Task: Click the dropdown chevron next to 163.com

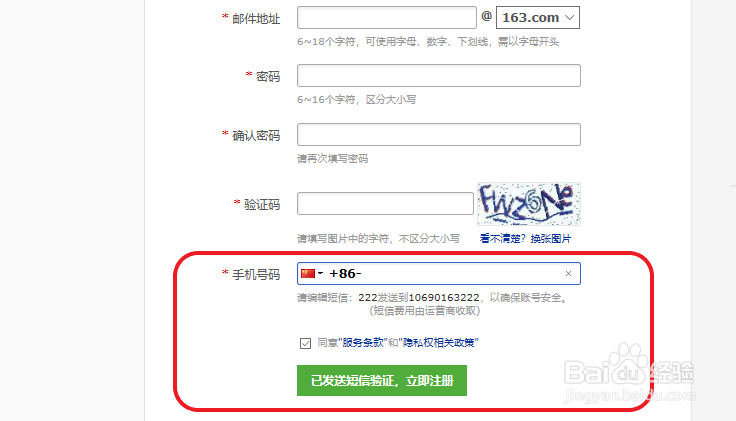Action: (570, 17)
